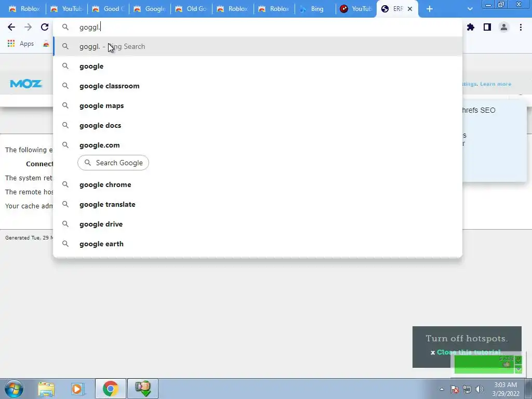This screenshot has width=532, height=399.
Task: Switch to the first Roblox tab
Action: (24, 9)
